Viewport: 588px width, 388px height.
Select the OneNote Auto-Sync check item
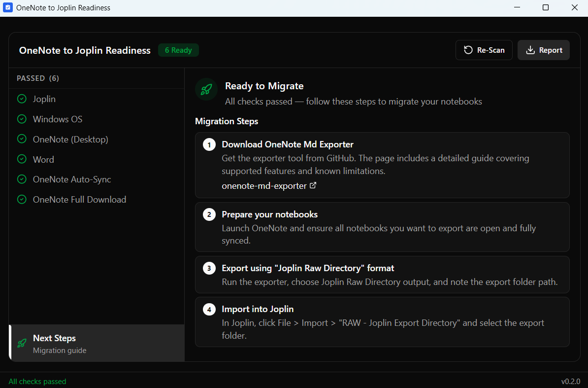tap(72, 179)
